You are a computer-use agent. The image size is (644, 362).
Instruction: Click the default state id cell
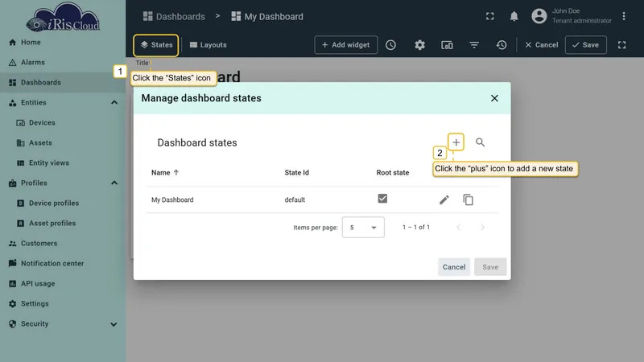pos(295,200)
